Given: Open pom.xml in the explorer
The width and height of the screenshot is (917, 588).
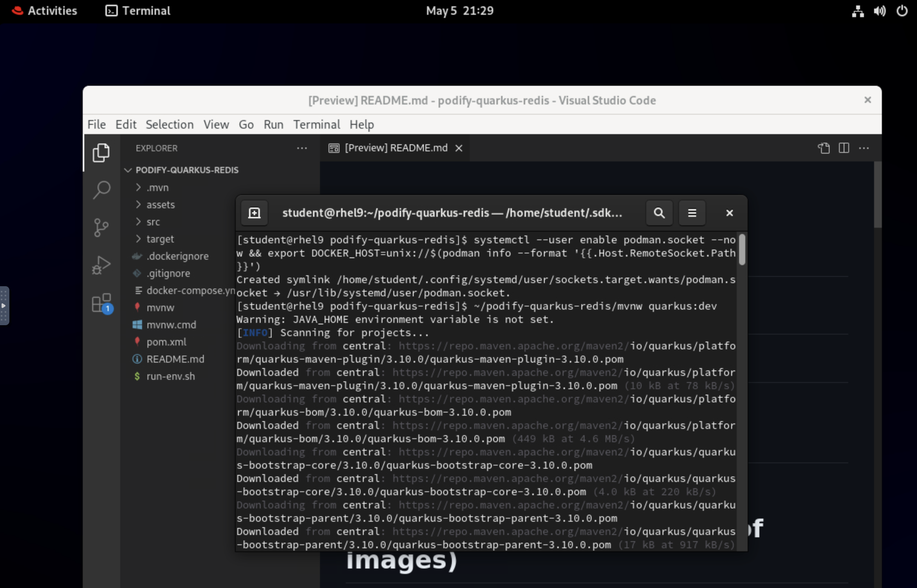Looking at the screenshot, I should [x=166, y=342].
